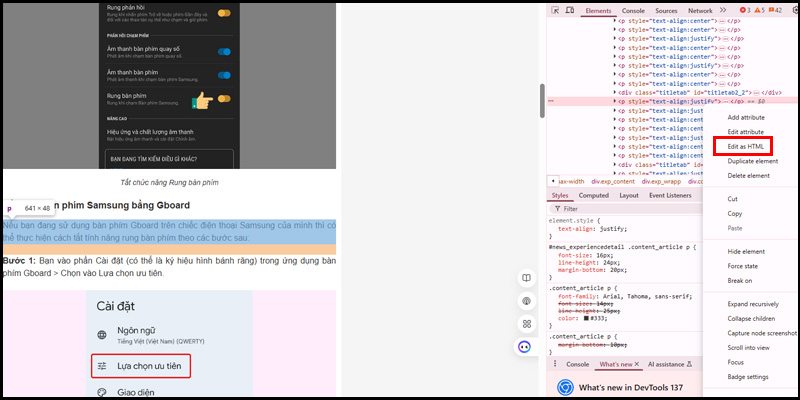Expand the highlighted justify paragraph node

615,102
